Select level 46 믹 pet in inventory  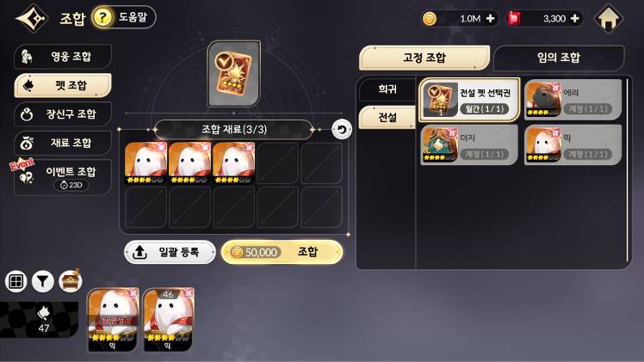169,319
